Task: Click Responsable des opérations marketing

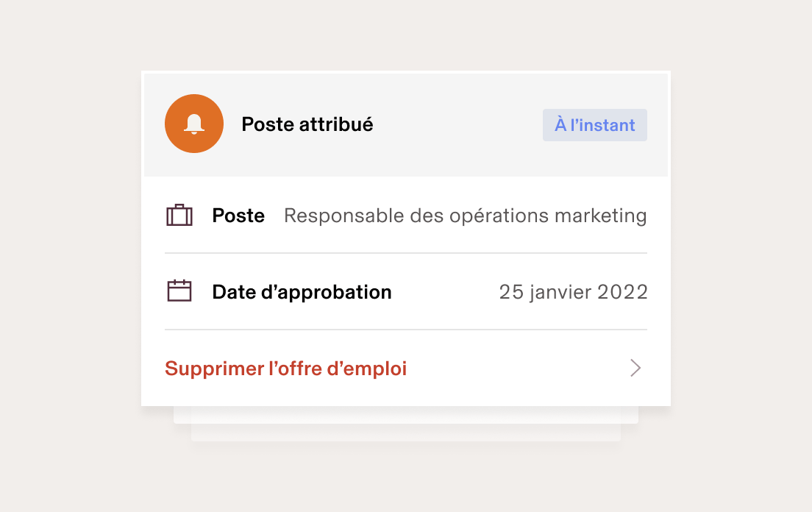Action: (x=465, y=215)
